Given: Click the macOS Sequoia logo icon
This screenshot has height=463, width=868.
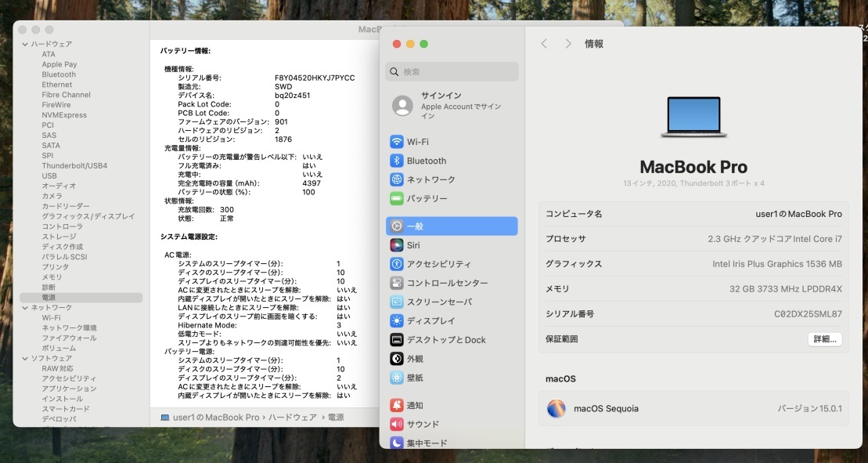Looking at the screenshot, I should pos(556,409).
